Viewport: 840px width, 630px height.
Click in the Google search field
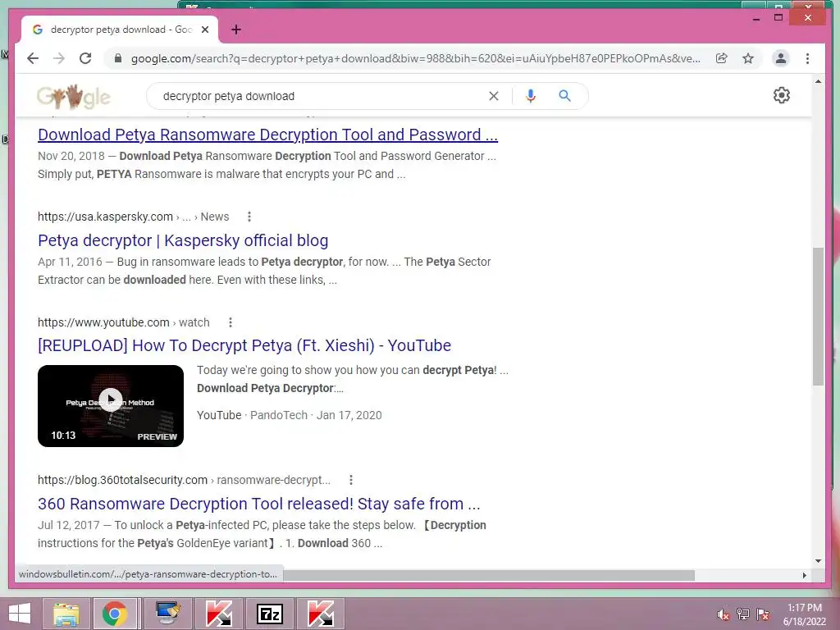click(322, 96)
